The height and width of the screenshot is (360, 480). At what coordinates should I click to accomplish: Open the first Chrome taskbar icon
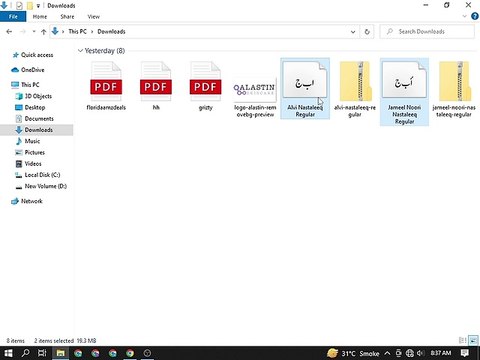click(x=78, y=353)
